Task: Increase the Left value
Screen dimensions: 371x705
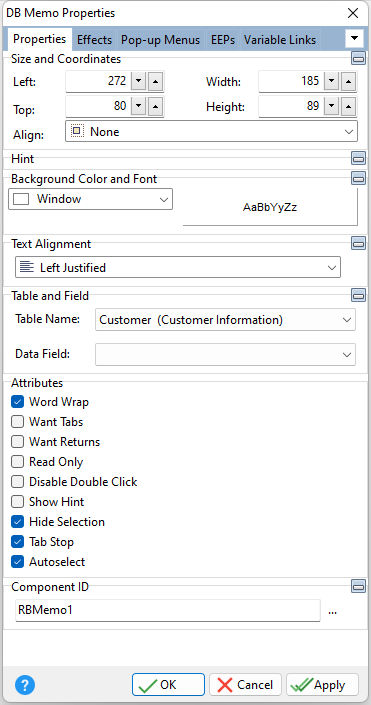Action: coord(155,81)
